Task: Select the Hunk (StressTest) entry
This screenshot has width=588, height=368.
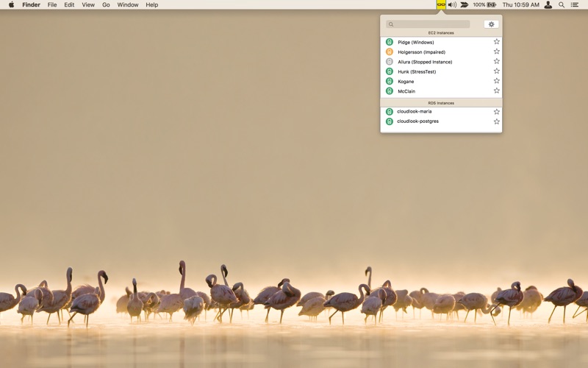Action: [441, 71]
